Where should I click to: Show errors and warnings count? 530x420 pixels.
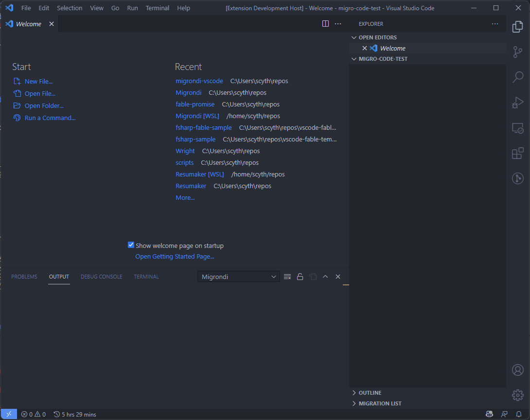pos(34,414)
